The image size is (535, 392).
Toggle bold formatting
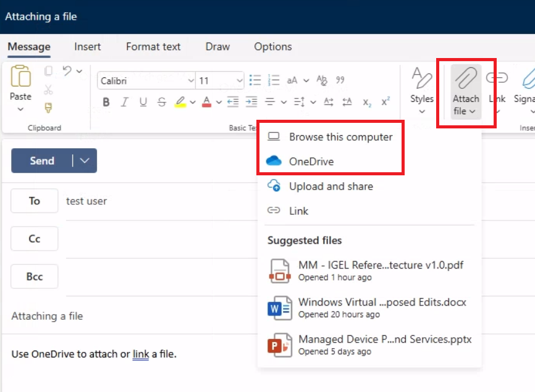point(106,102)
